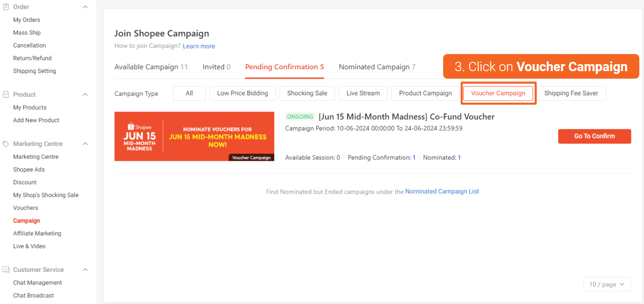The image size is (644, 304).
Task: Go to Mass Ship
Action: coord(27,33)
